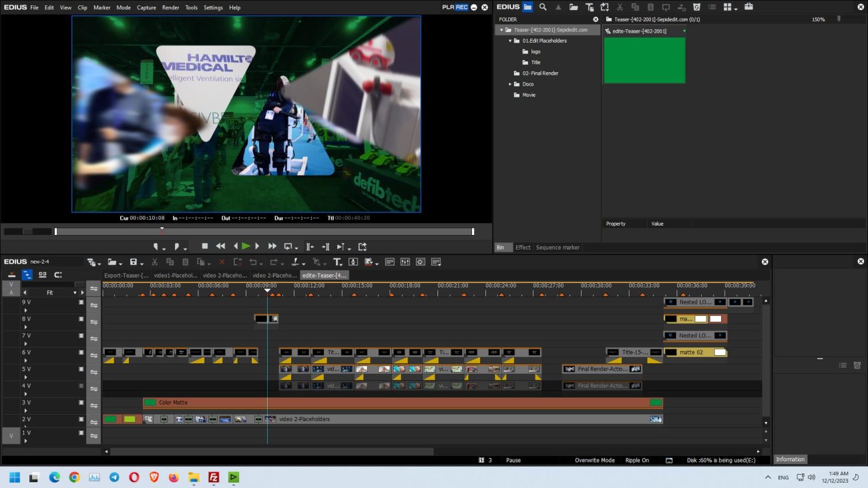868x488 pixels.
Task: Open the Clip menu
Action: [x=82, y=7]
